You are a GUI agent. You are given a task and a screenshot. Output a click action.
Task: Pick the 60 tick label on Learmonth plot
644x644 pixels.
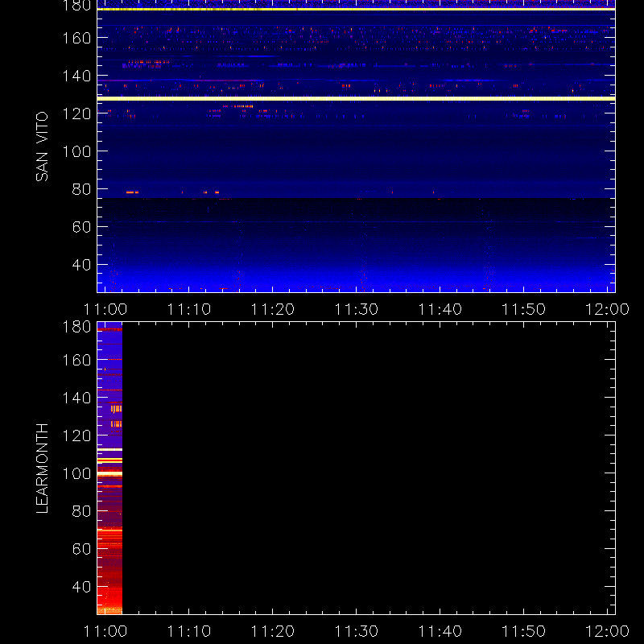click(81, 549)
